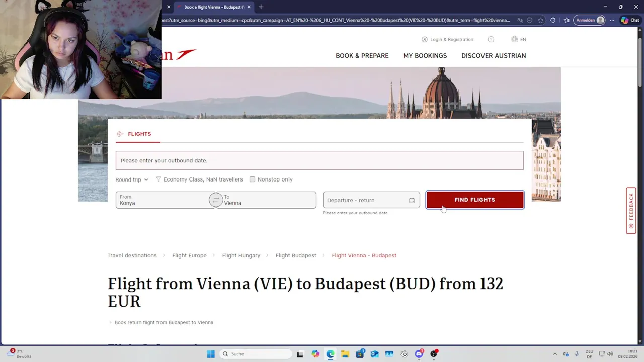Open browser extensions puzzle icon
This screenshot has width=644, height=362.
553,20
